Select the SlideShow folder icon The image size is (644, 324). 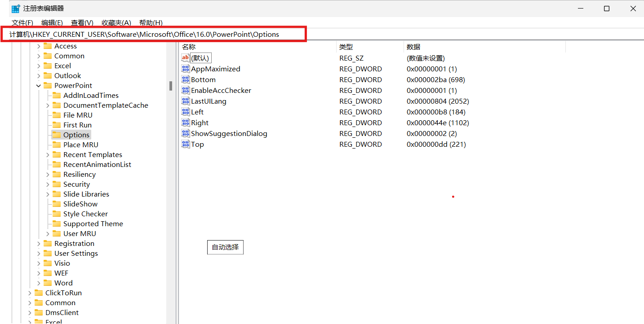pyautogui.click(x=57, y=204)
